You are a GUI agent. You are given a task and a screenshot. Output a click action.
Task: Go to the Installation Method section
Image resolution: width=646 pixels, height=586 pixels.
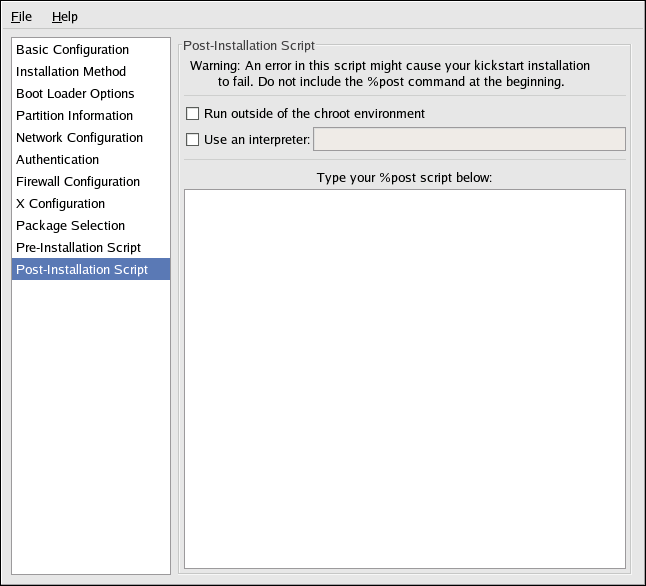(x=71, y=72)
